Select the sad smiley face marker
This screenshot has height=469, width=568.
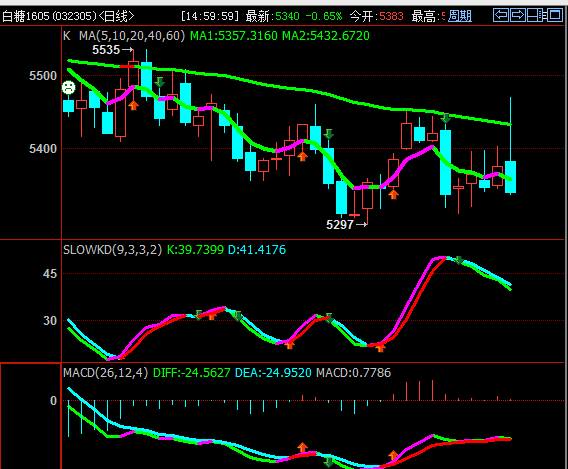68,88
